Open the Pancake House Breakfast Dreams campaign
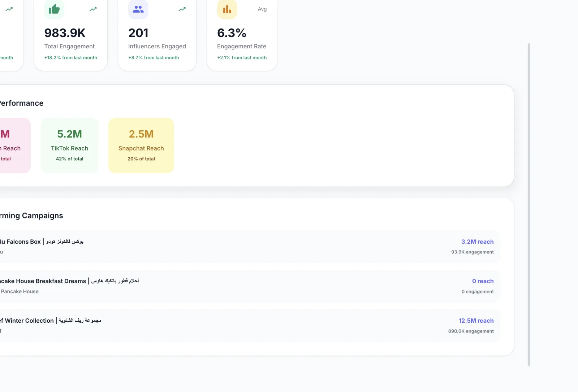Image resolution: width=578 pixels, height=392 pixels. click(250, 286)
